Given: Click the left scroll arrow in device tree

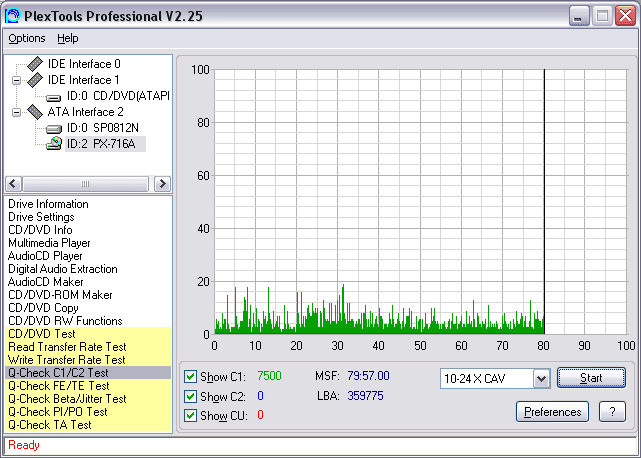Looking at the screenshot, I should pyautogui.click(x=13, y=184).
